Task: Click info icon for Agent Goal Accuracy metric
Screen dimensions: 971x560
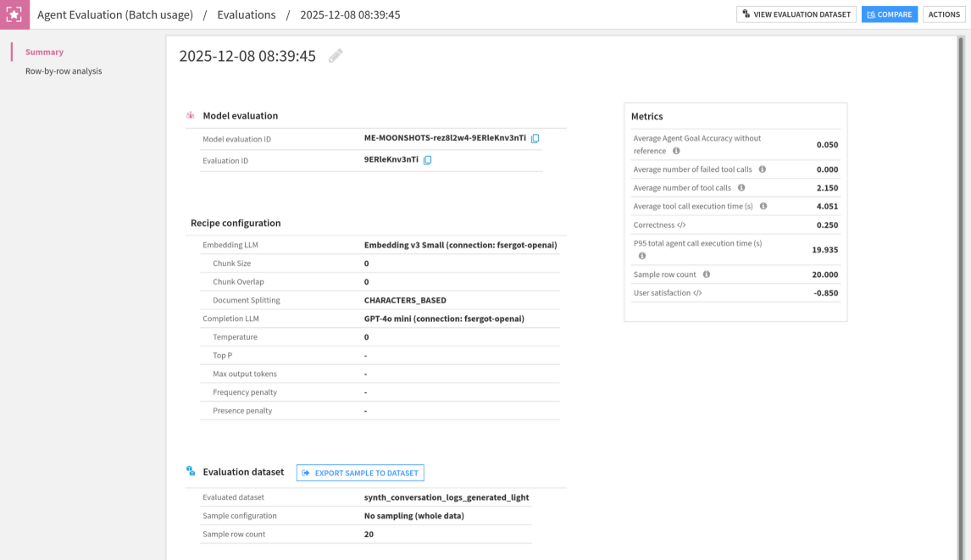Action: (x=676, y=151)
